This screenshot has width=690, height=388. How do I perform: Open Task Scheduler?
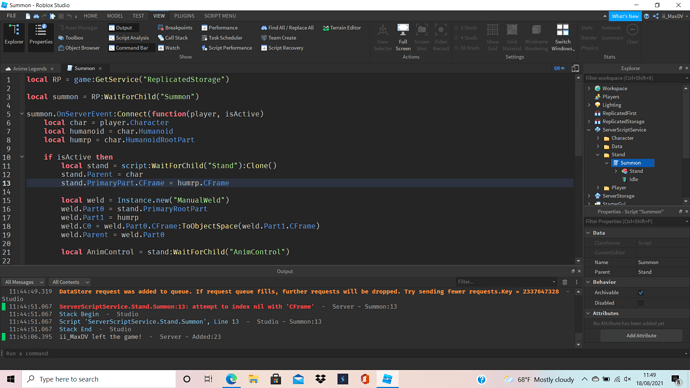222,38
